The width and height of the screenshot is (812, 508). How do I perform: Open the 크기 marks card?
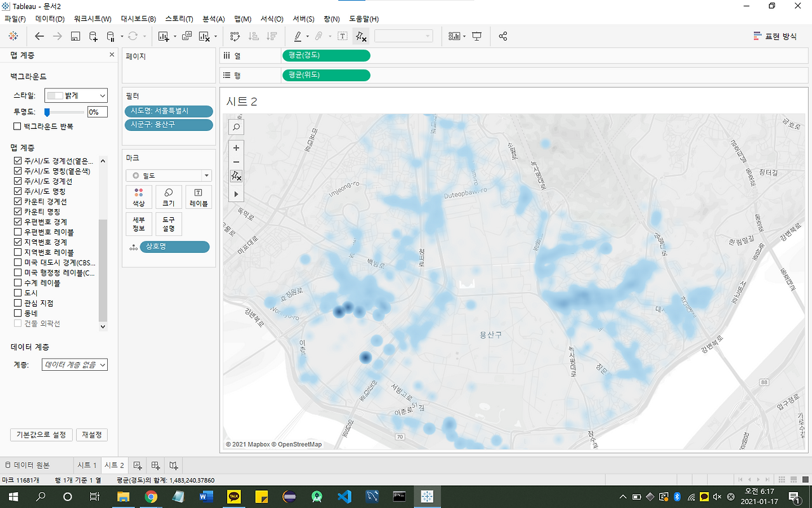[169, 197]
